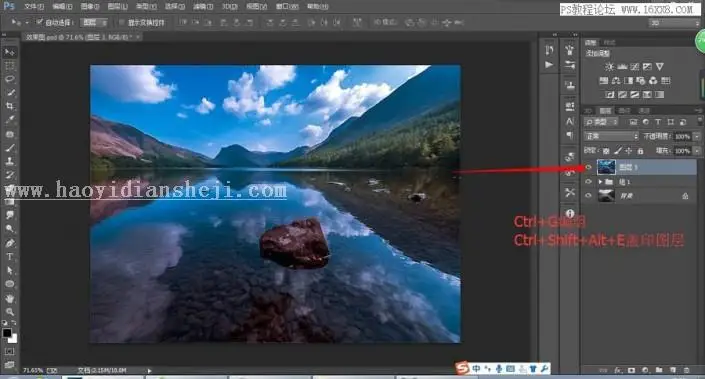The width and height of the screenshot is (705, 379).
Task: Select the 图层 1 layer thumbnail
Action: [x=606, y=167]
